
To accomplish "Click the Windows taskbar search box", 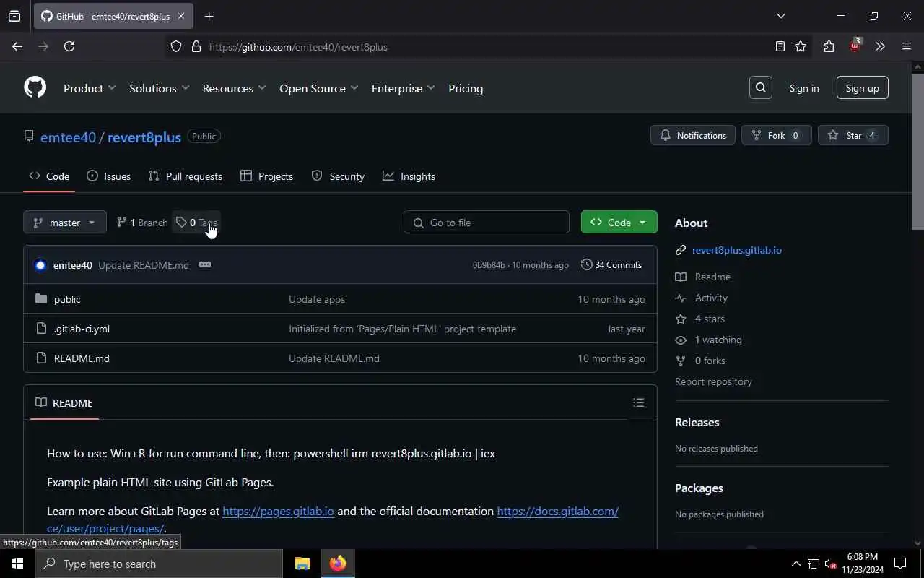I will [x=159, y=564].
